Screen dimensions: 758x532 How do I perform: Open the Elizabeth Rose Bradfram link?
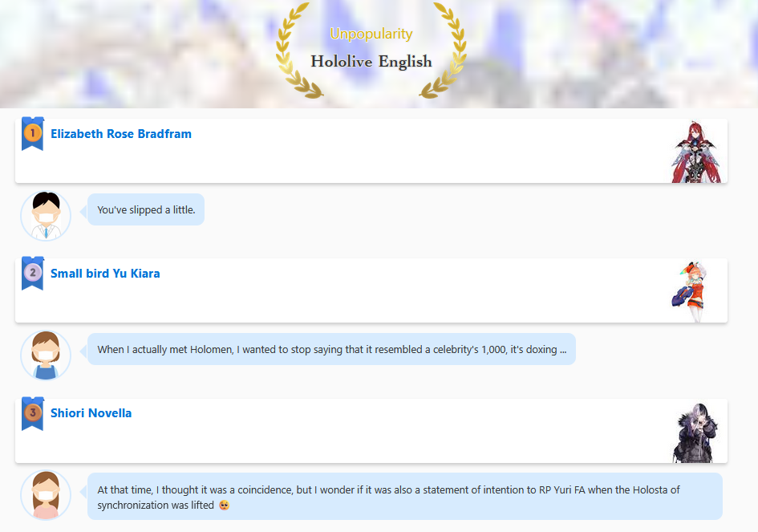121,134
